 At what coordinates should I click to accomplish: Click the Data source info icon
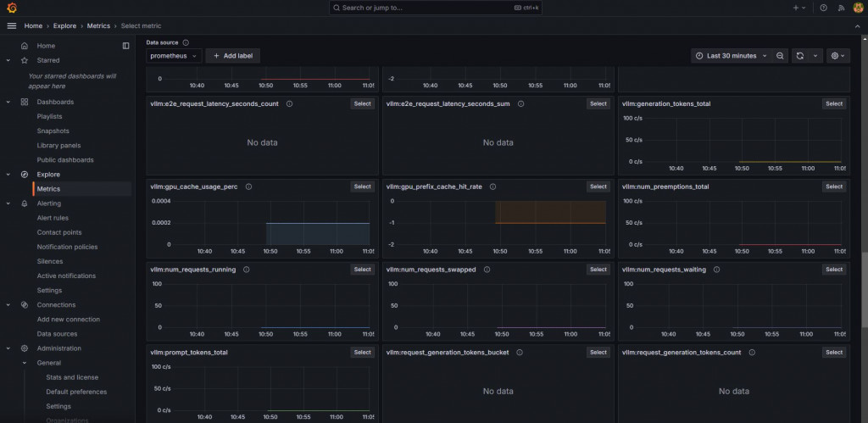click(x=186, y=42)
